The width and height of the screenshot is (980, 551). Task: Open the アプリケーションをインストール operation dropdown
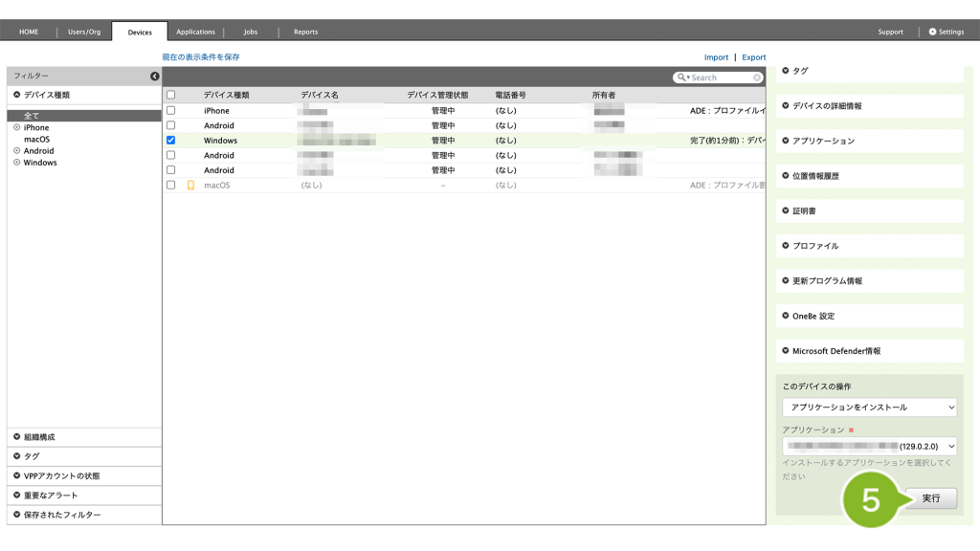pyautogui.click(x=869, y=408)
